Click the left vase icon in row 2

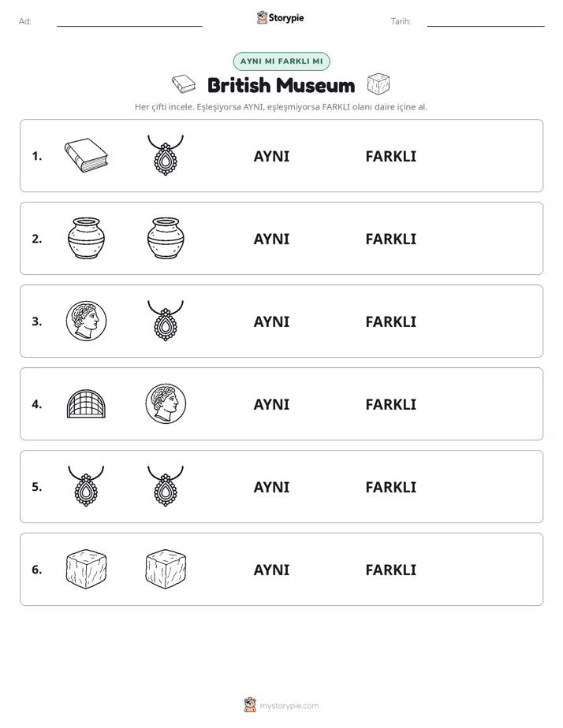pos(86,238)
